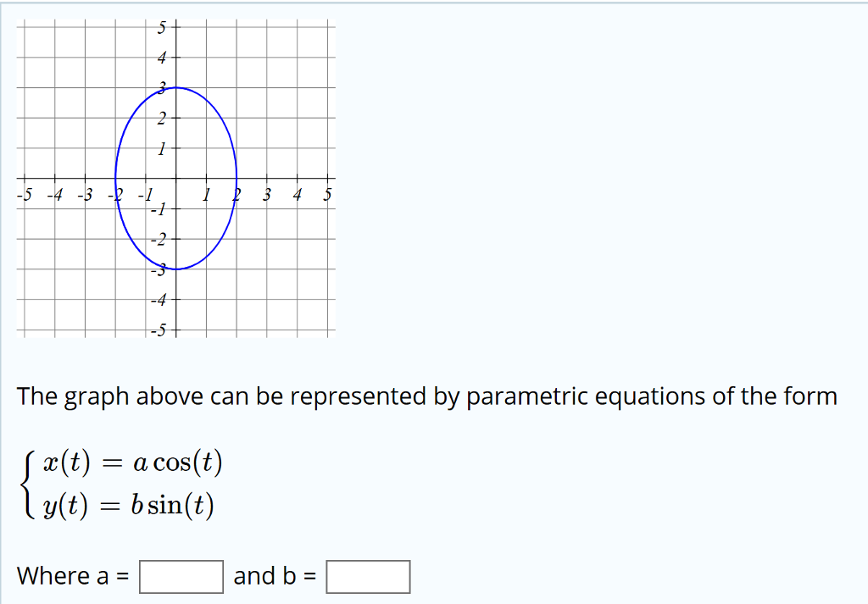
Task: Click the equation x(t) = a cos(t)
Action: point(131,463)
